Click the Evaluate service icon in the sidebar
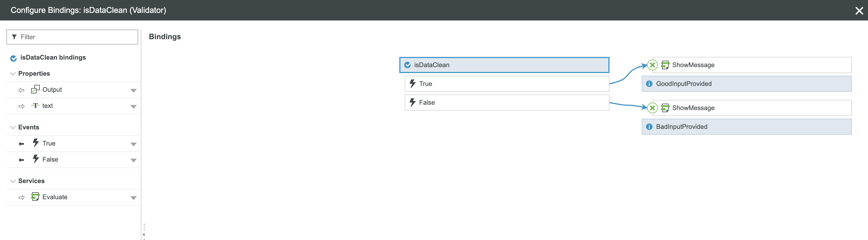Image resolution: width=868 pixels, height=240 pixels. (35, 197)
